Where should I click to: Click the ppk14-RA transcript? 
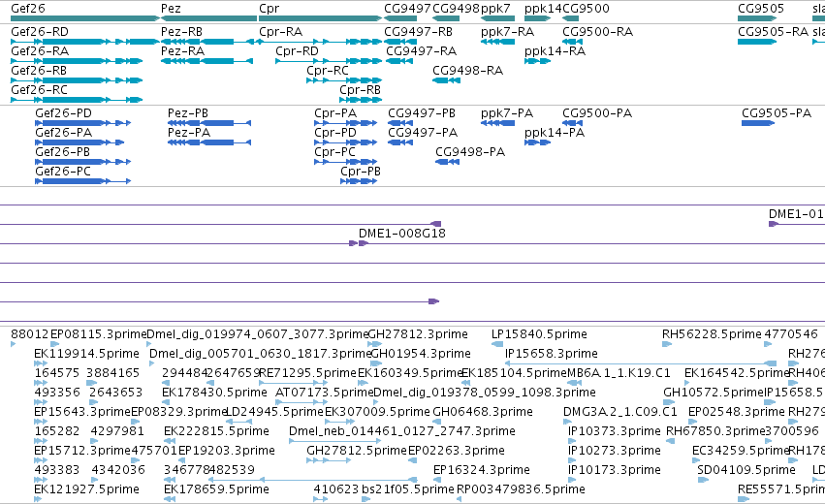click(537, 61)
